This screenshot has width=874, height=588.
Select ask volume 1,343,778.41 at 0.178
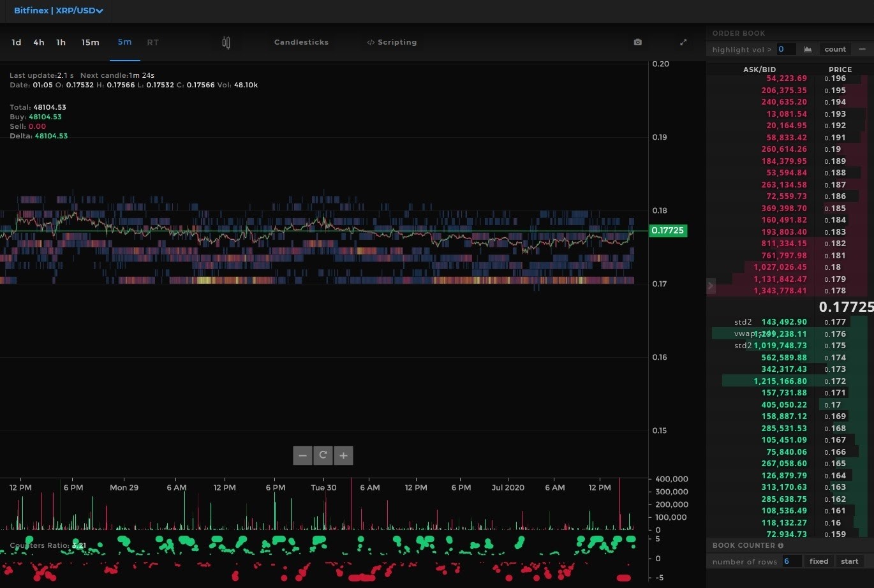pos(780,291)
